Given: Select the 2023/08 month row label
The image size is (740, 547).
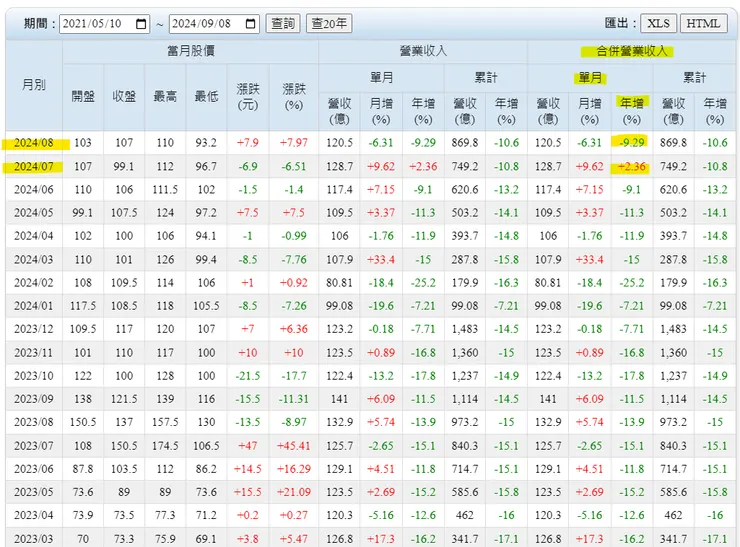Looking at the screenshot, I should (34, 422).
